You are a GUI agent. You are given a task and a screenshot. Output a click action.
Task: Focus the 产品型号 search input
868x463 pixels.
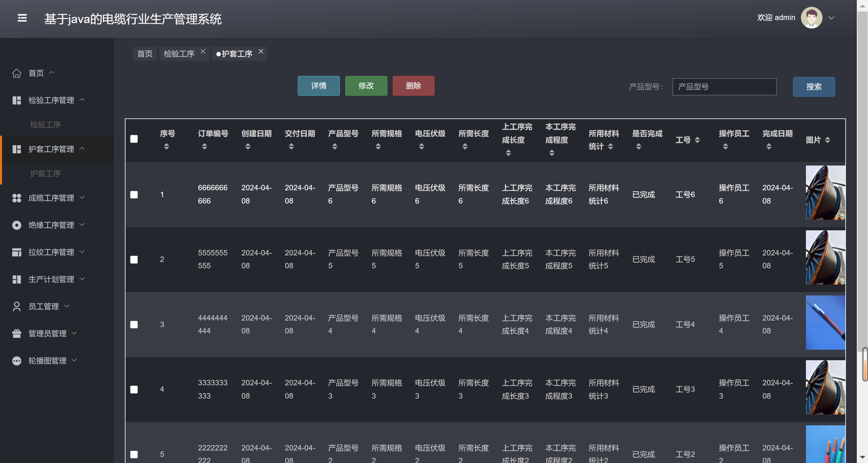(725, 87)
